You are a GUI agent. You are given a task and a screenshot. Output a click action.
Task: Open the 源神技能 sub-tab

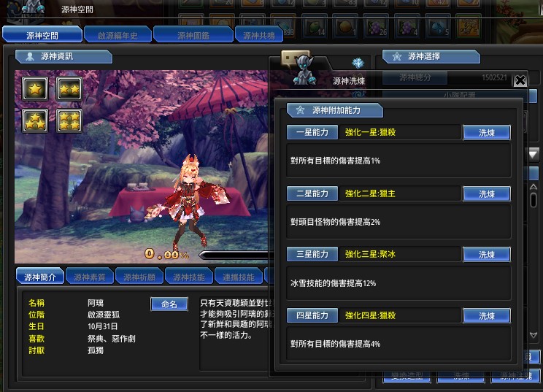[x=189, y=277]
